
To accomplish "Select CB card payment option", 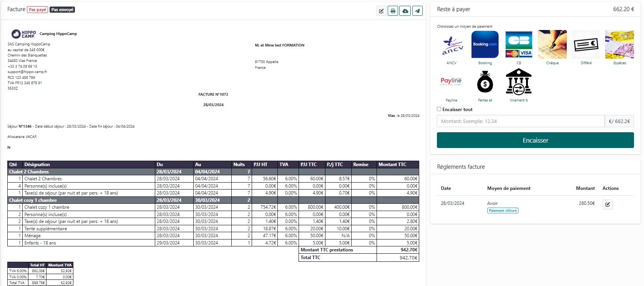I will (x=519, y=45).
